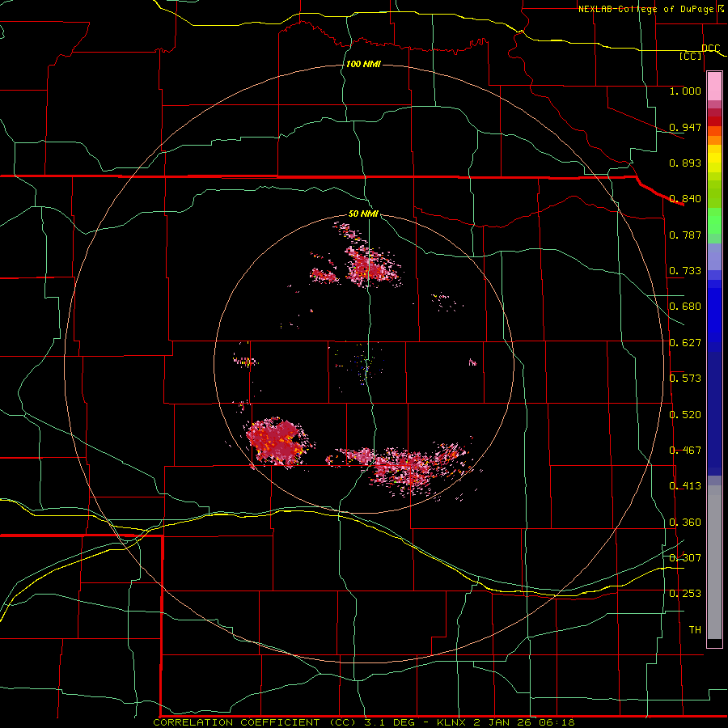
Task: Pick the gray bottom color bar segment
Action: [x=714, y=562]
